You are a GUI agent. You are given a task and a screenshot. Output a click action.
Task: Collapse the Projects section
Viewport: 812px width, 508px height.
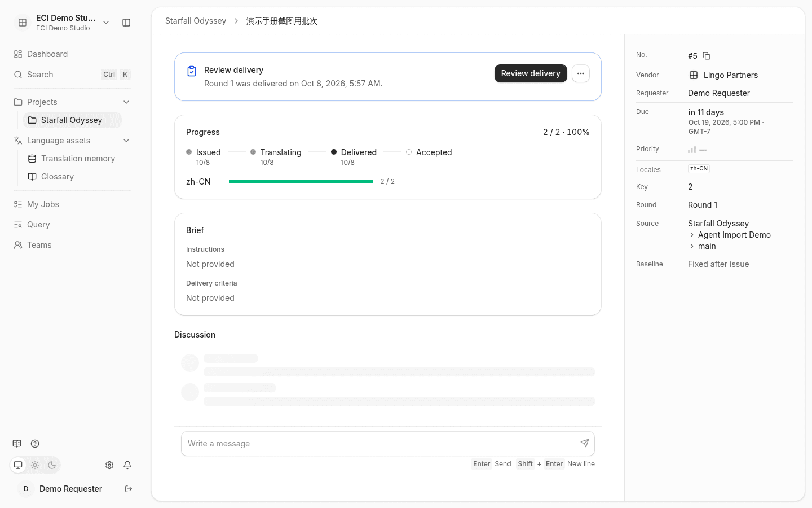(x=126, y=102)
